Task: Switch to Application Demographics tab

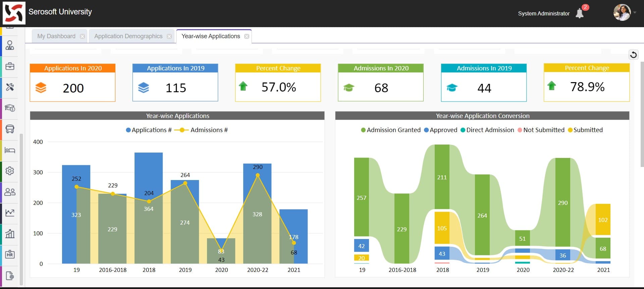Action: 128,36
